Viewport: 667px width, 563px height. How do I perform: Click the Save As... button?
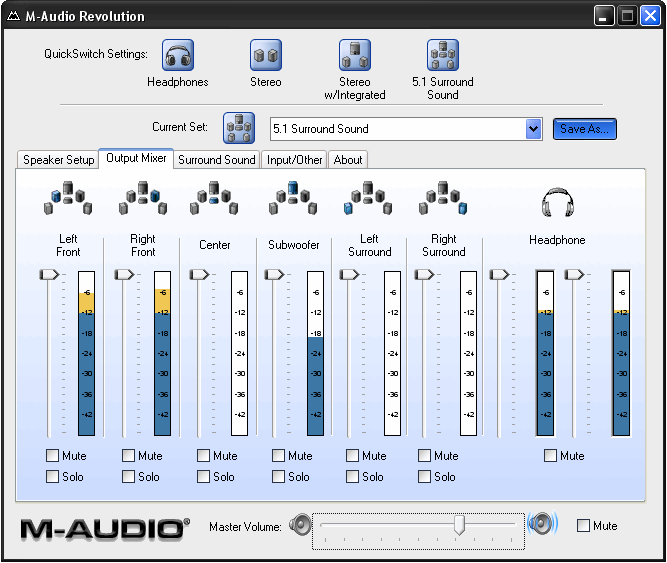[584, 129]
